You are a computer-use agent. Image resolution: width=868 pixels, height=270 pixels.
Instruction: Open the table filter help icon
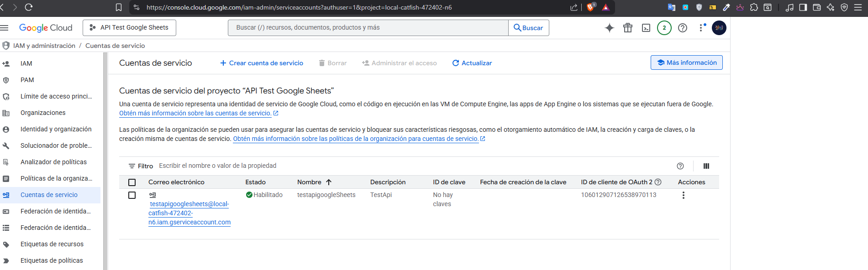[680, 166]
